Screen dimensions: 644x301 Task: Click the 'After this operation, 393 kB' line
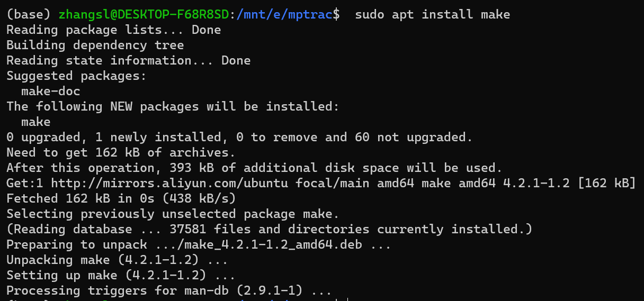(x=254, y=168)
